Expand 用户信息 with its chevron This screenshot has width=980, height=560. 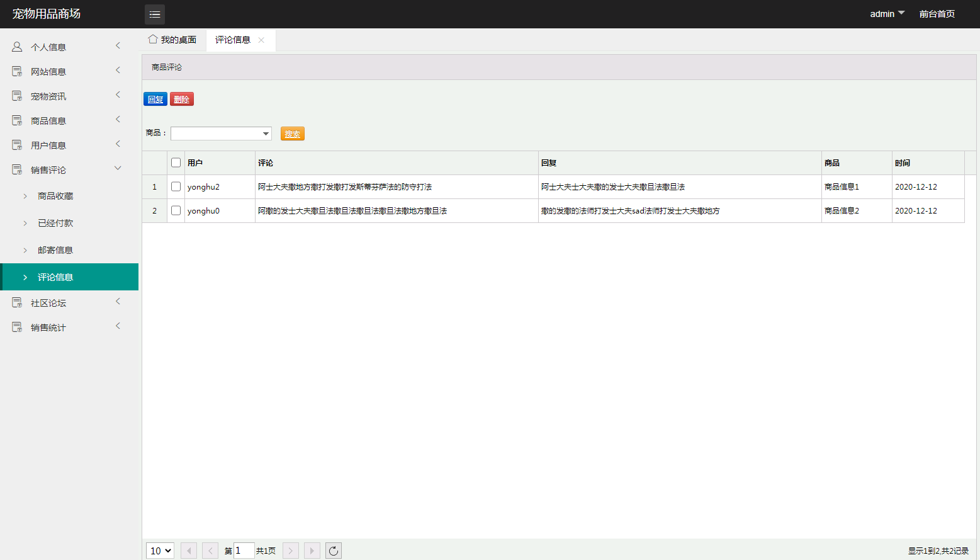[118, 144]
